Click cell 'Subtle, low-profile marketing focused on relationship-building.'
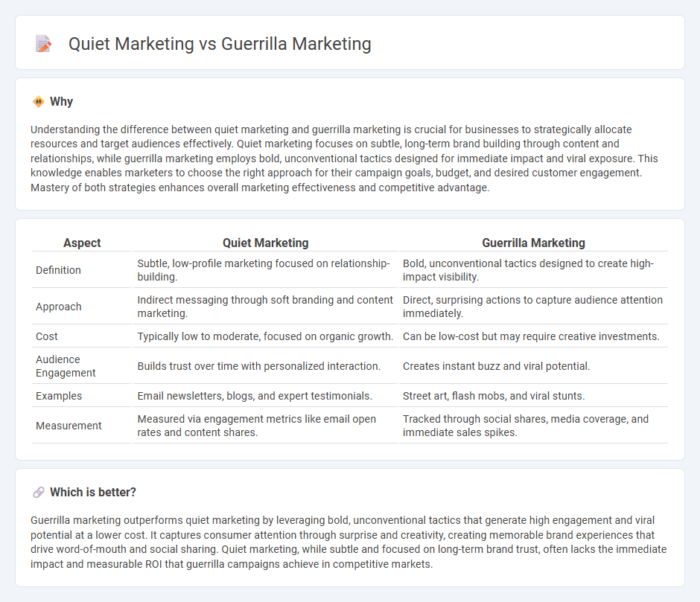 pos(265,270)
